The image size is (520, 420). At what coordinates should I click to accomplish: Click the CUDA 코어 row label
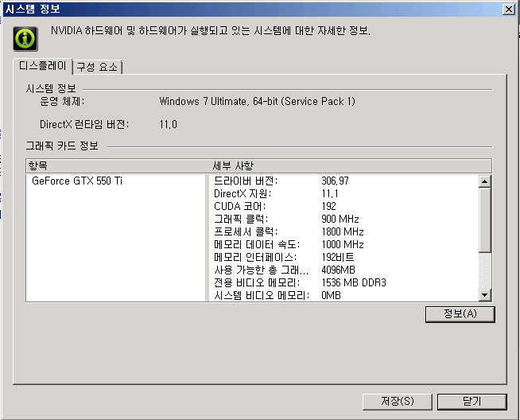[240, 206]
